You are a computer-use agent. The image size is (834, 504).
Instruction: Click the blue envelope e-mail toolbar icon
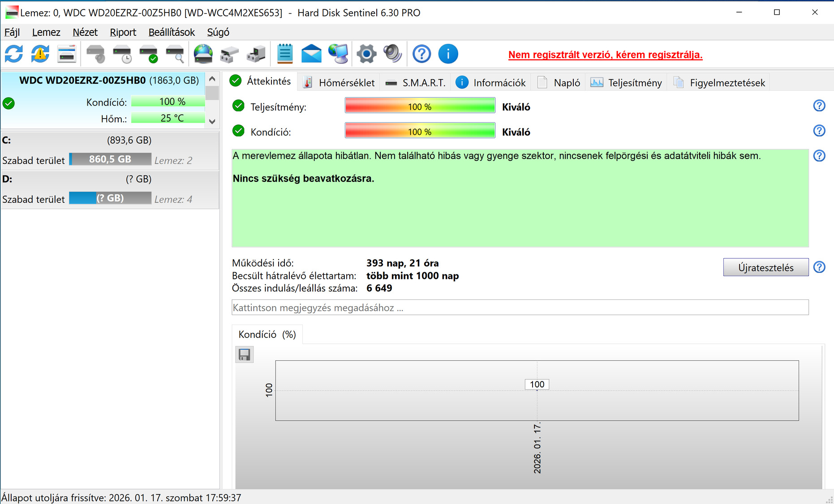point(311,54)
